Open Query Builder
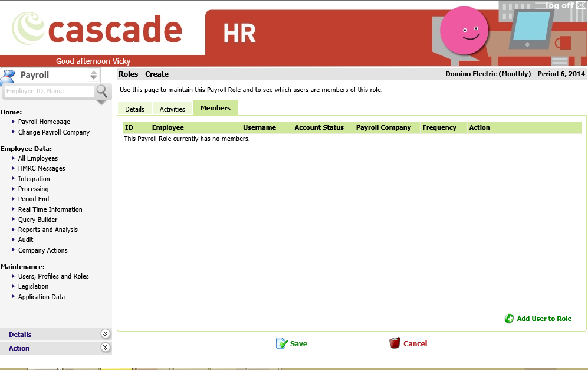The height and width of the screenshot is (370, 588). pos(38,220)
